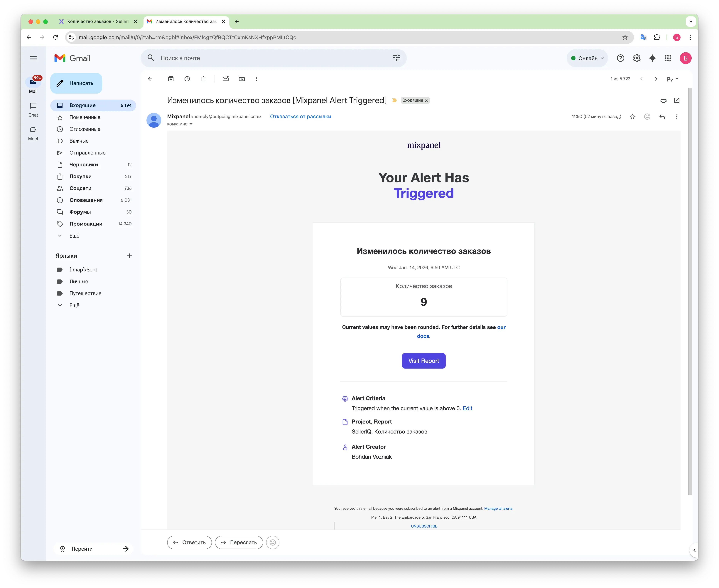Open the input tools language dropdown
Viewport: 719px width, 588px height.
pyautogui.click(x=672, y=79)
